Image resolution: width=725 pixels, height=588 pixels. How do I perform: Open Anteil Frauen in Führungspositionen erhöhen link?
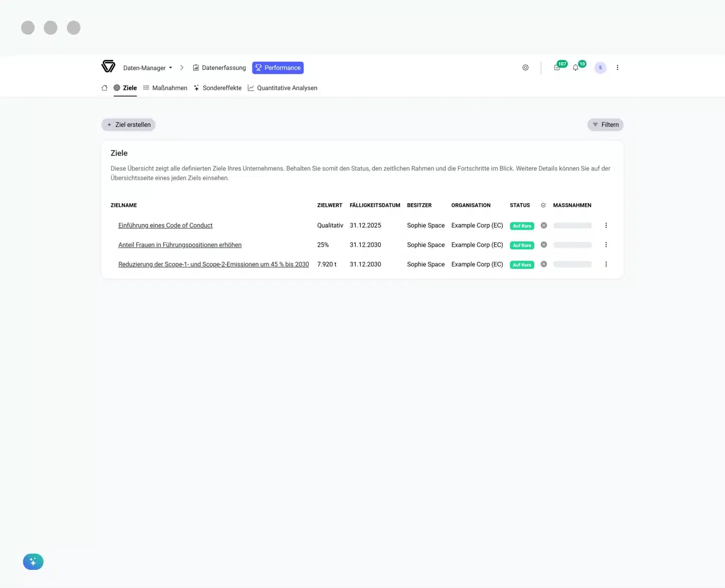(x=180, y=245)
